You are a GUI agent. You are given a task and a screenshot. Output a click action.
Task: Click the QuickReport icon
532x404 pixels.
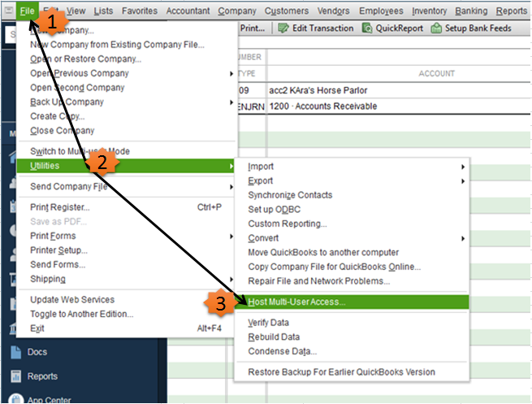point(367,28)
